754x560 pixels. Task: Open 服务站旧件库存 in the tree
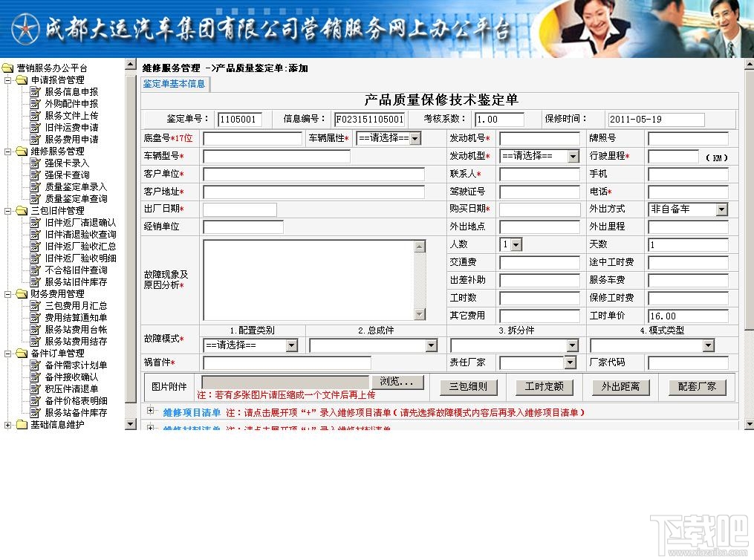(76, 282)
